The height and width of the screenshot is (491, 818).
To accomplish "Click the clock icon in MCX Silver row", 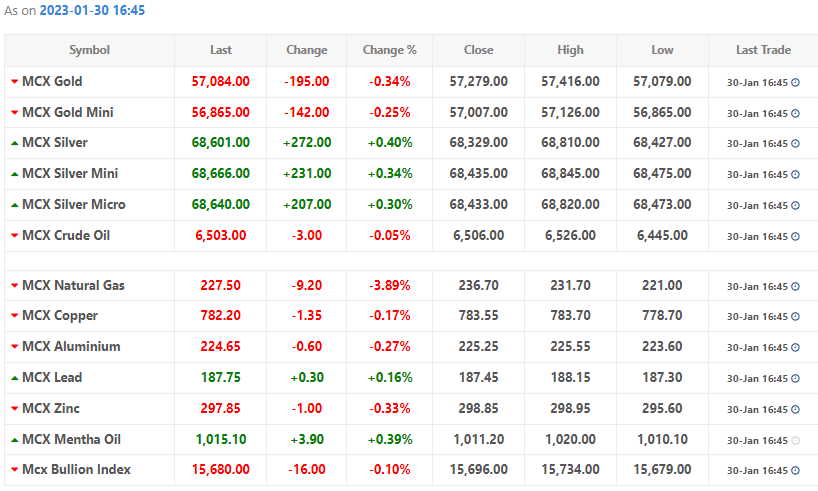I will pos(795,143).
